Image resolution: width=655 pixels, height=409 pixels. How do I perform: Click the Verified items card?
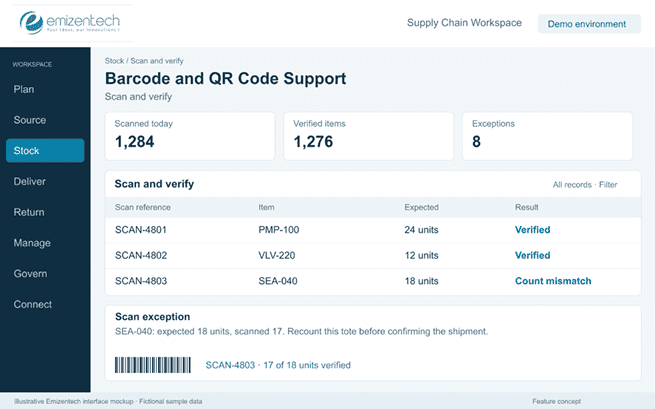(368, 136)
